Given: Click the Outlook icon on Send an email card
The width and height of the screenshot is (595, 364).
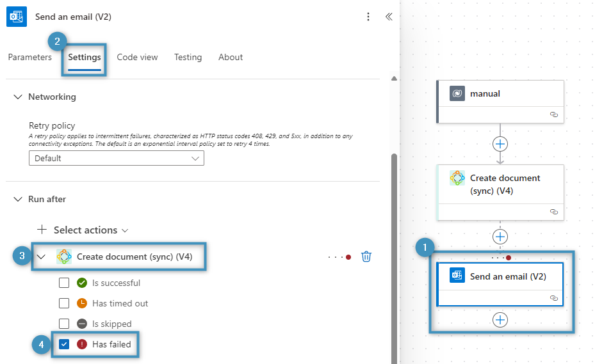Looking at the screenshot, I should pos(457,275).
